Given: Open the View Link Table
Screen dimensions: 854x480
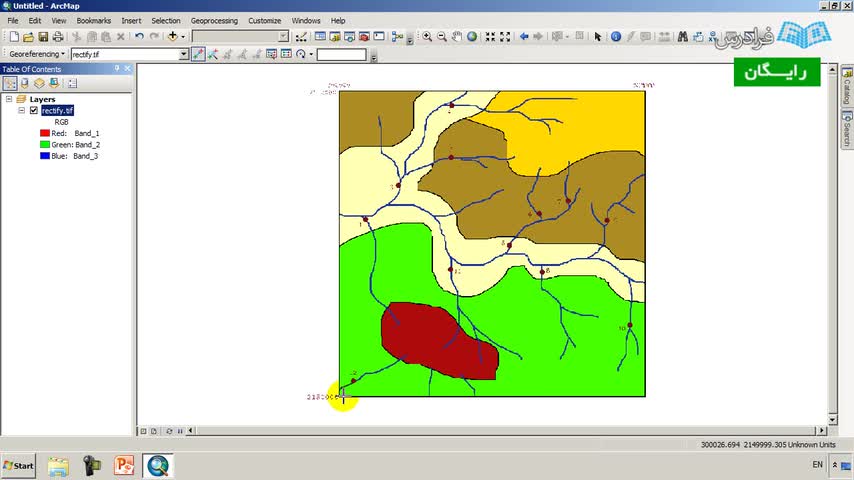Looking at the screenshot, I should point(286,54).
